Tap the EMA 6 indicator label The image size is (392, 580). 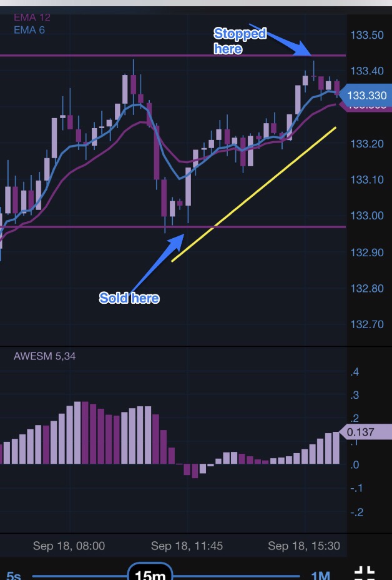point(29,29)
